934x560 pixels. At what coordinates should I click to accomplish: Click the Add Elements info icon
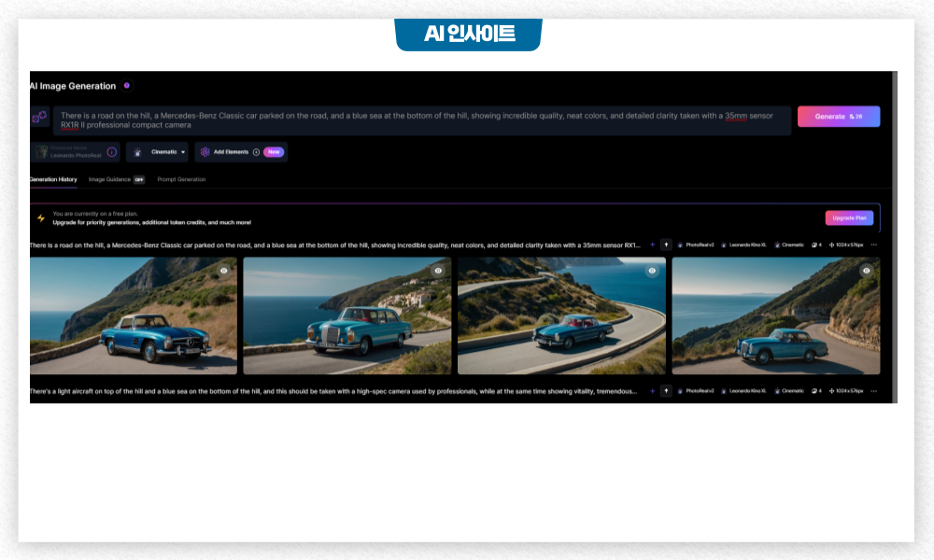click(x=256, y=152)
